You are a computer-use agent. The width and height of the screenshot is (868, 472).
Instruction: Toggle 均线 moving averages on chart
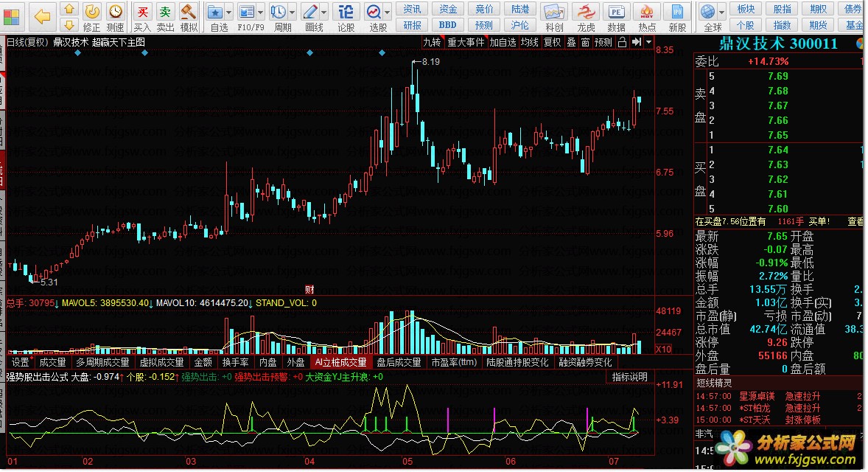coord(529,42)
